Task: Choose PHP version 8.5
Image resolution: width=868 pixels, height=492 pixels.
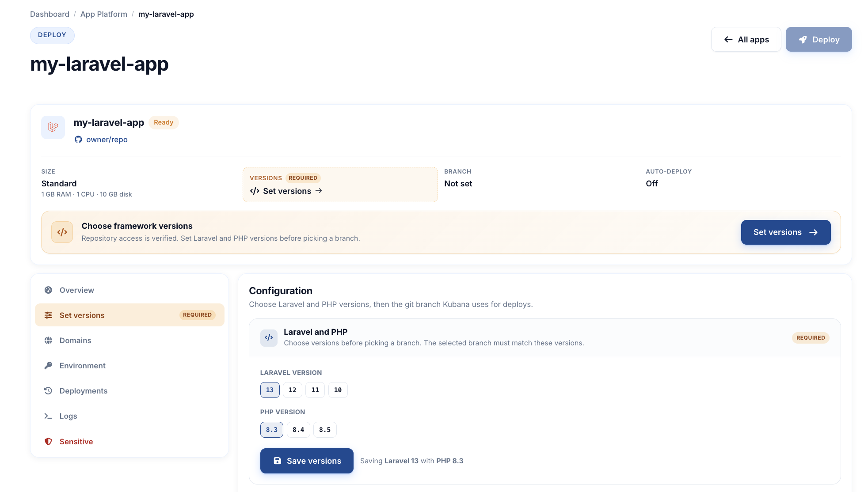Action: (325, 430)
